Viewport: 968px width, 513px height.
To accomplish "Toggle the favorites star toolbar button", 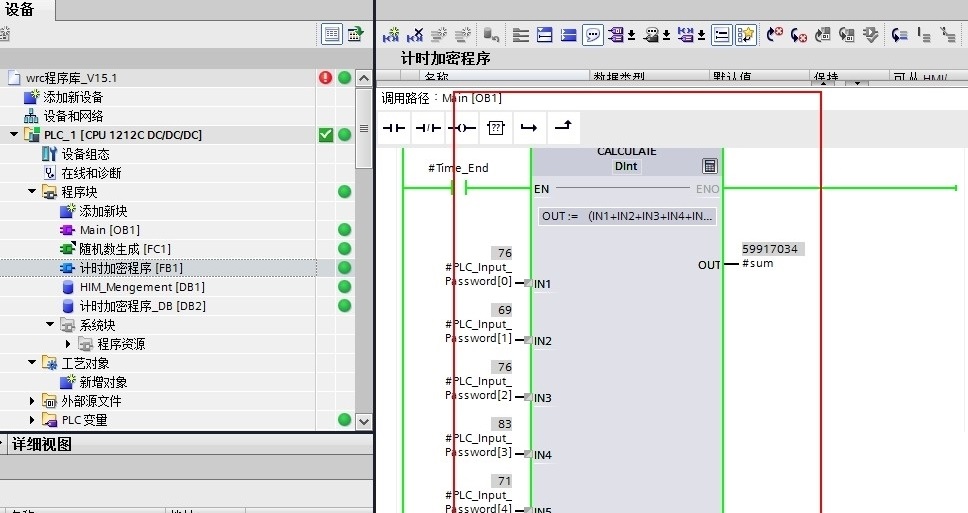I will (746, 35).
